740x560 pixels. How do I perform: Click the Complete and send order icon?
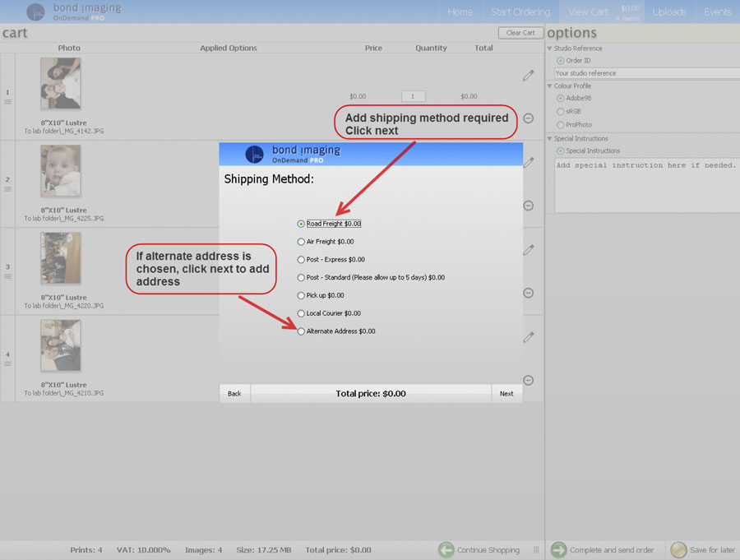[558, 549]
